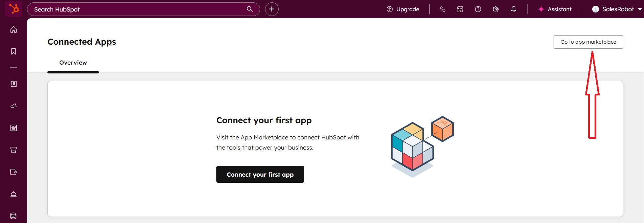
Task: Open Bookmarks from the sidebar
Action: pos(14,51)
